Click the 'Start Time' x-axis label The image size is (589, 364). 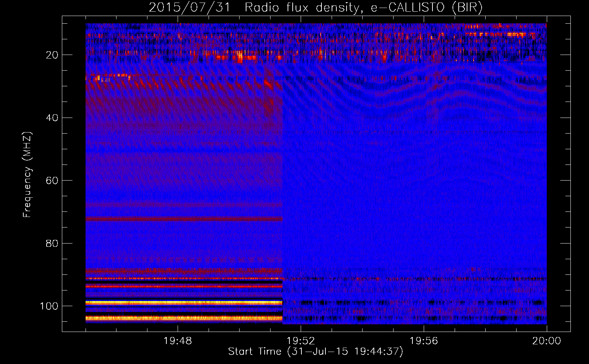click(x=255, y=352)
